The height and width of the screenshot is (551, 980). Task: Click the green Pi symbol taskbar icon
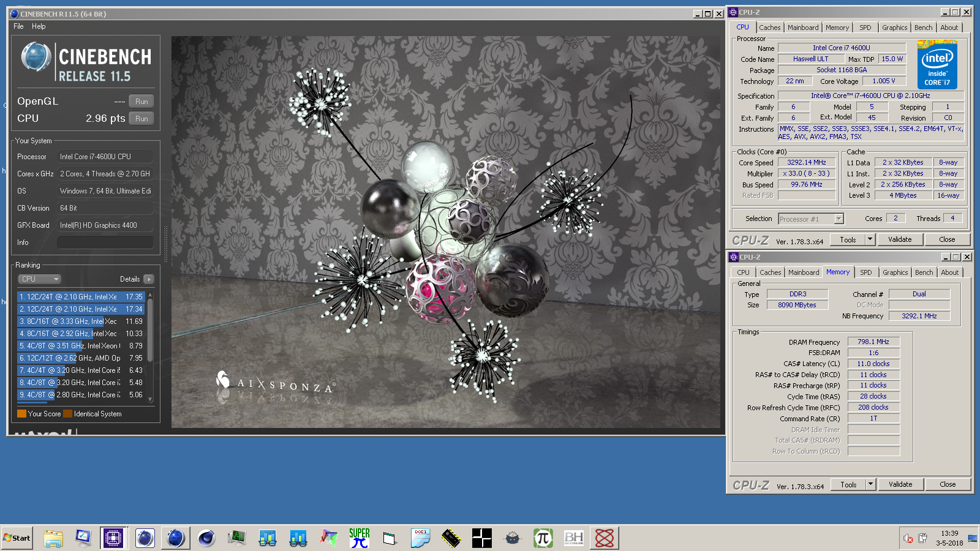click(x=543, y=538)
